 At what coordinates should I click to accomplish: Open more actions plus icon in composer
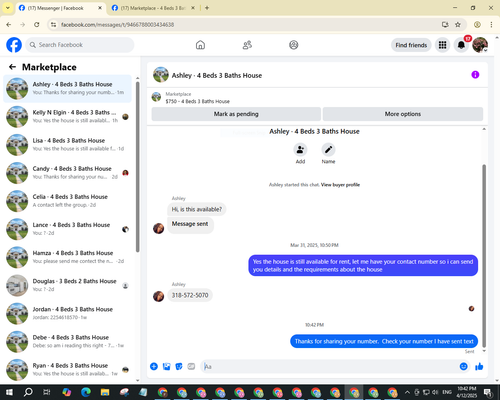click(154, 367)
